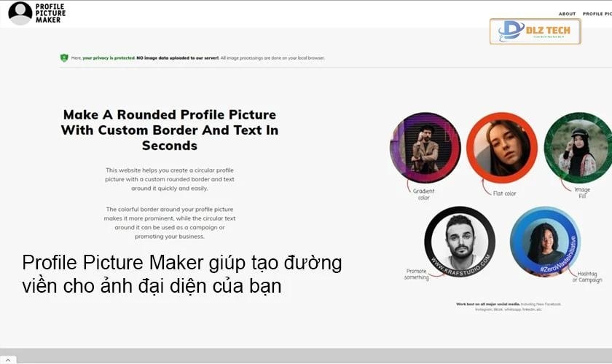
Task: Select the gradient color sample avatar
Action: coord(425,147)
